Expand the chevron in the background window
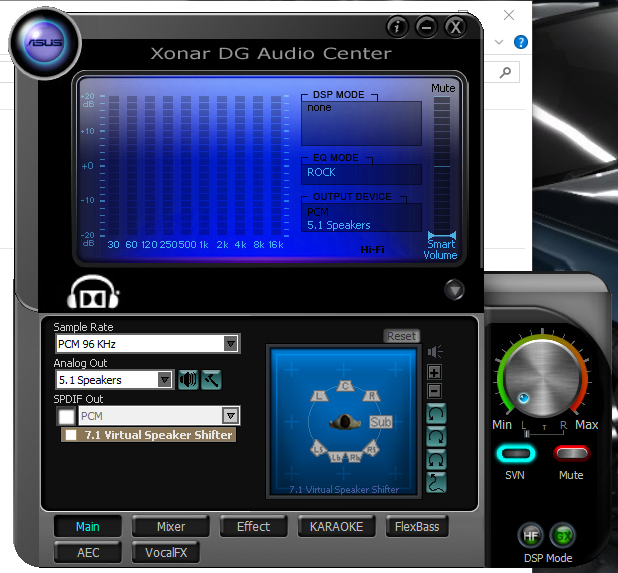This screenshot has height=573, width=618. click(499, 42)
